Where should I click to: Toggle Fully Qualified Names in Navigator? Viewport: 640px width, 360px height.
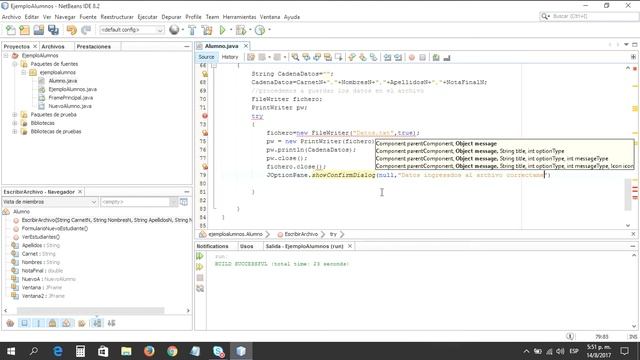82,323
